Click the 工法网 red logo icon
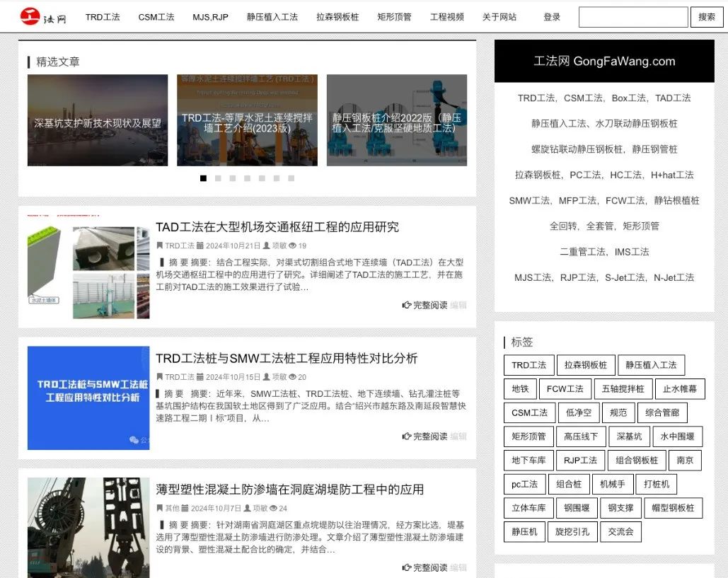Image resolution: width=728 pixels, height=578 pixels. [x=30, y=16]
